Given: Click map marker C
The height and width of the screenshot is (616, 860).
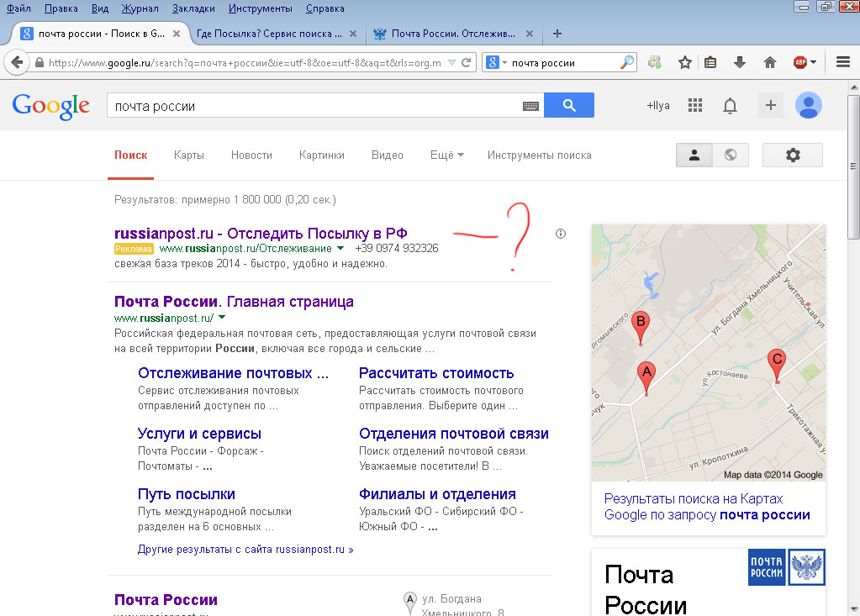Looking at the screenshot, I should coord(777,366).
